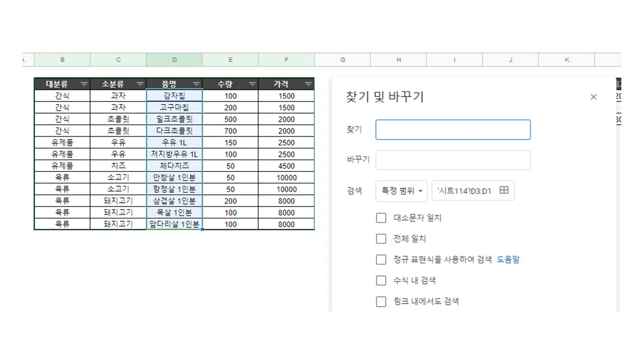Enable the 전체 일치 checkbox
This screenshot has width=644, height=362.
click(x=381, y=239)
